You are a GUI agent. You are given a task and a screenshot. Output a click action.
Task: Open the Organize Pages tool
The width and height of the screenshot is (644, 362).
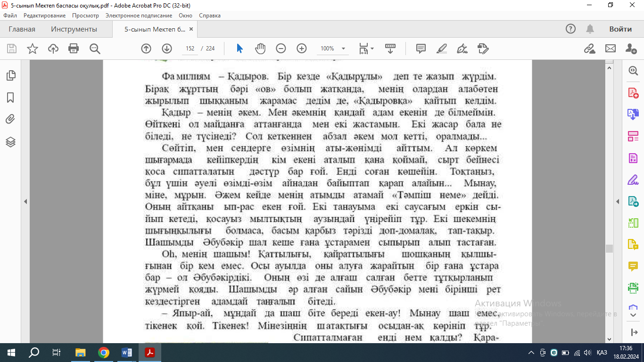[x=633, y=136]
